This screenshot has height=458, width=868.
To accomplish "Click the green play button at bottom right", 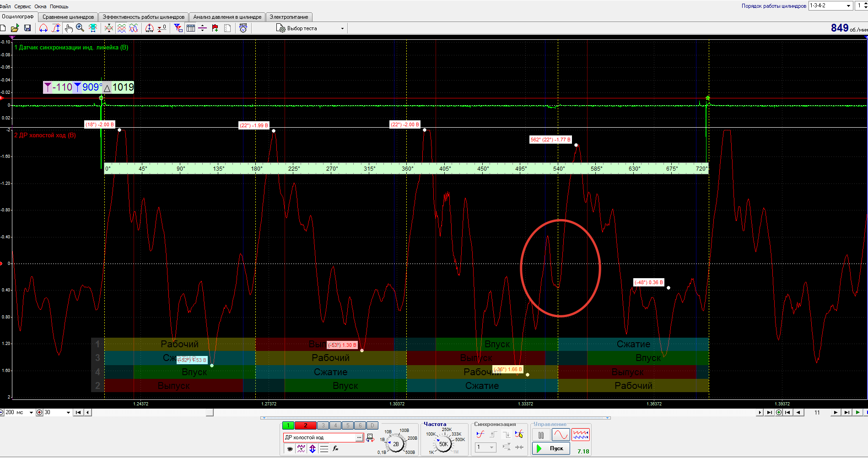I will point(857,412).
